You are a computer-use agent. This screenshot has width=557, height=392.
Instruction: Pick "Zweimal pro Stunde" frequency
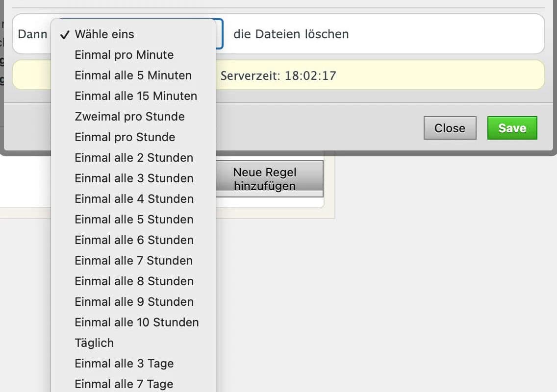(x=129, y=117)
